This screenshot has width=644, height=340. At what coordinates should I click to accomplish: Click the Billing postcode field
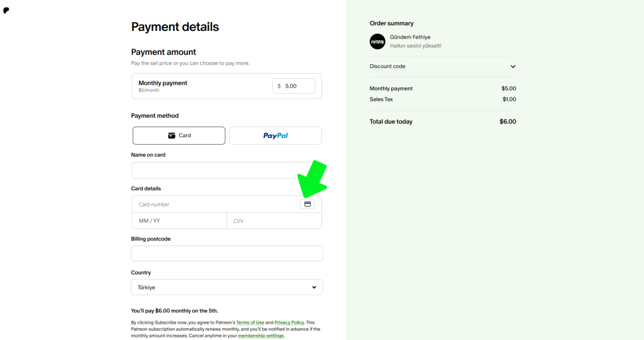coord(226,253)
